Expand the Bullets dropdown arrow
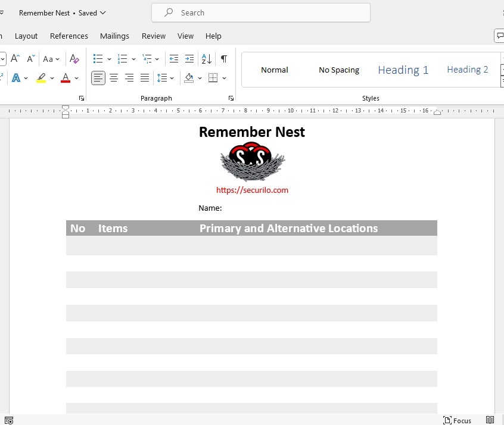504x425 pixels. 109,59
